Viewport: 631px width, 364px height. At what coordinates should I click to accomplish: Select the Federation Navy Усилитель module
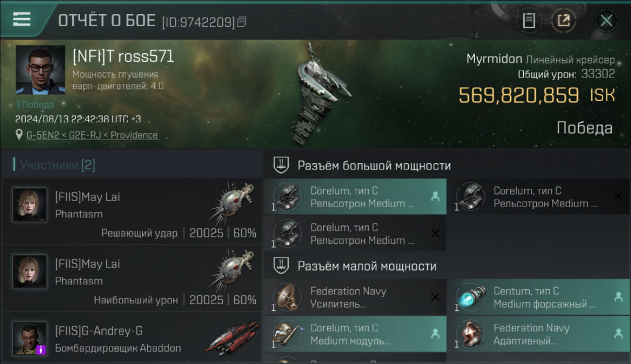[x=355, y=298]
